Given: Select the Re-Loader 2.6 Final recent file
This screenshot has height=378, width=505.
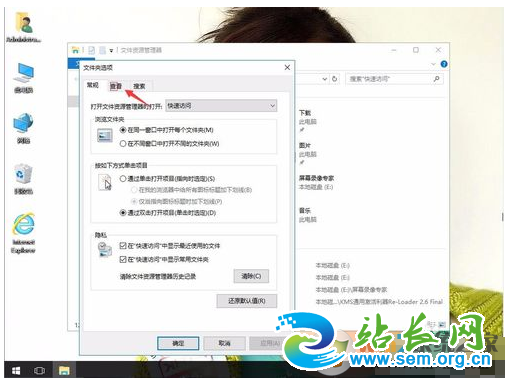Looking at the screenshot, I should 379,302.
